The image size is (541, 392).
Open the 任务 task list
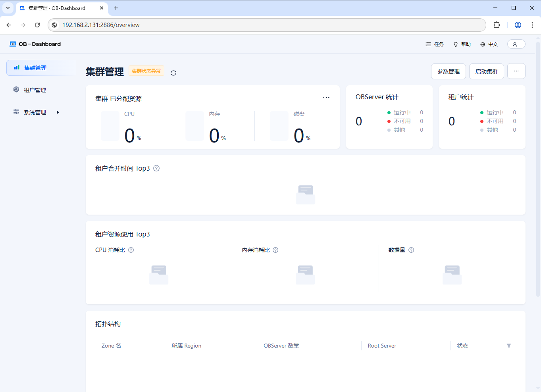coord(435,44)
